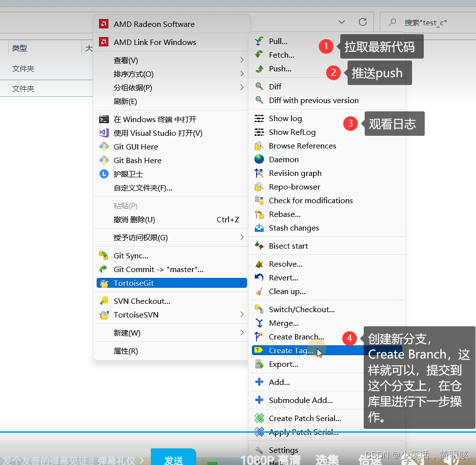Open 属性(R) properties entry
The image size is (476, 465).
pyautogui.click(x=171, y=351)
